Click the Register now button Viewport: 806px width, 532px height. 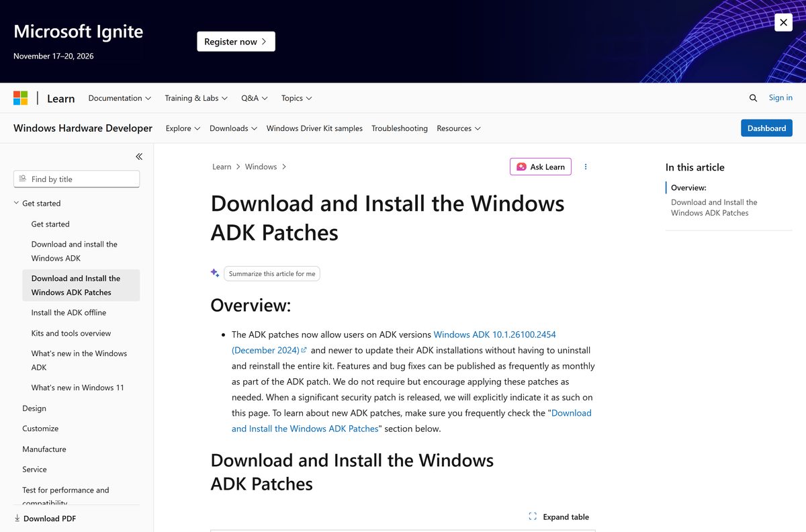click(x=236, y=42)
